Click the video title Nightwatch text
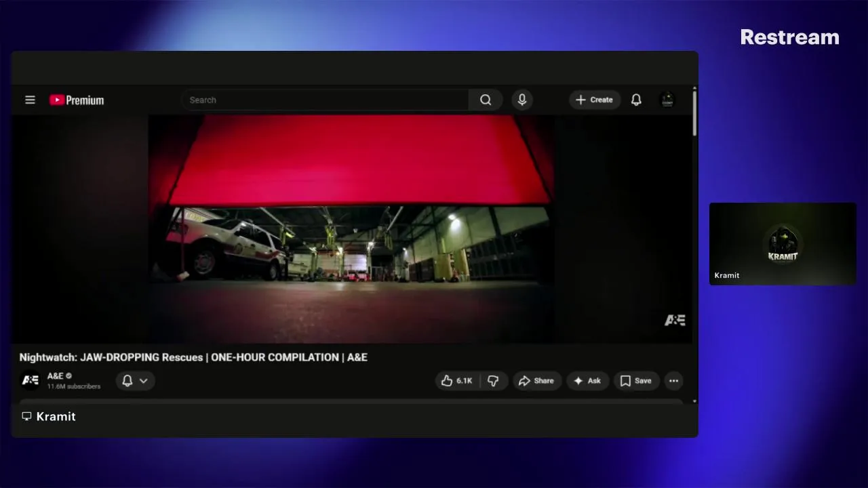The height and width of the screenshot is (488, 868). coord(193,357)
